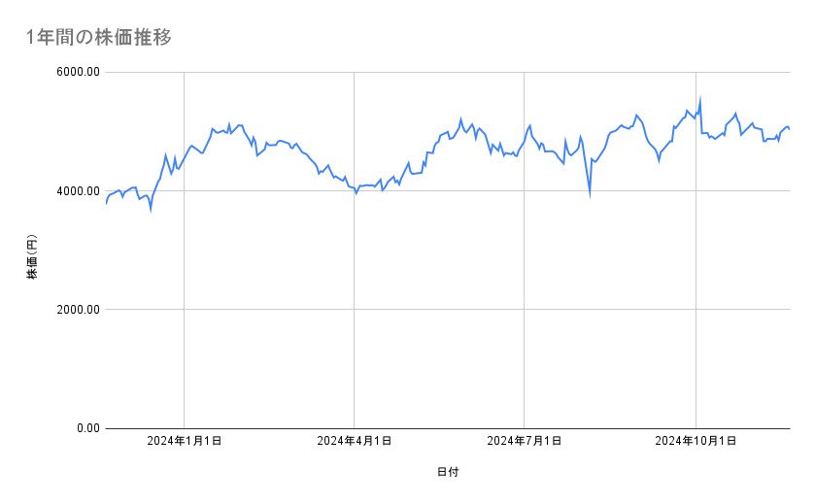815x504 pixels.
Task: Click the lowest dip before January 2024
Action: [151, 208]
